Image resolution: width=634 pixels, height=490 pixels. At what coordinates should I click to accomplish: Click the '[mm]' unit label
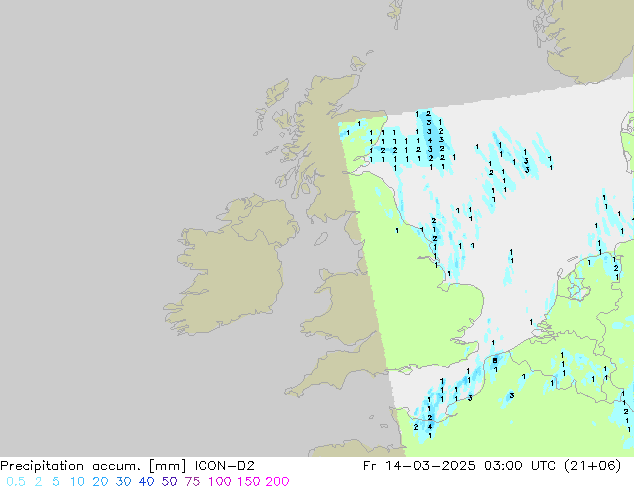168,466
